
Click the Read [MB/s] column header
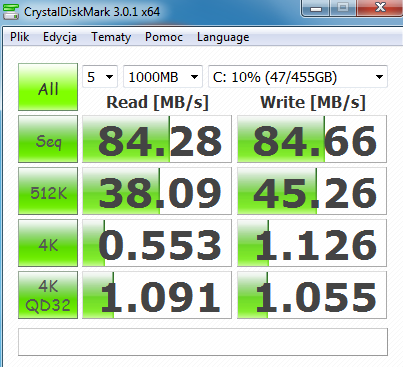pos(157,102)
